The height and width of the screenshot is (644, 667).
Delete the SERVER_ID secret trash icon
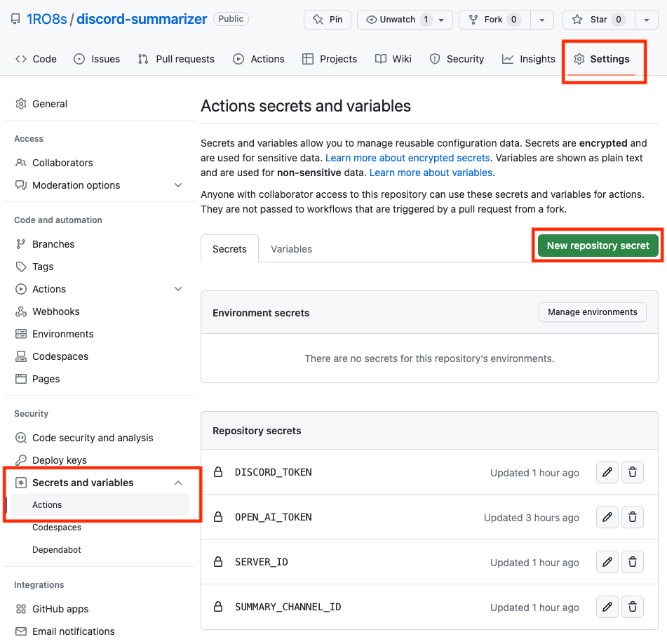(x=633, y=562)
